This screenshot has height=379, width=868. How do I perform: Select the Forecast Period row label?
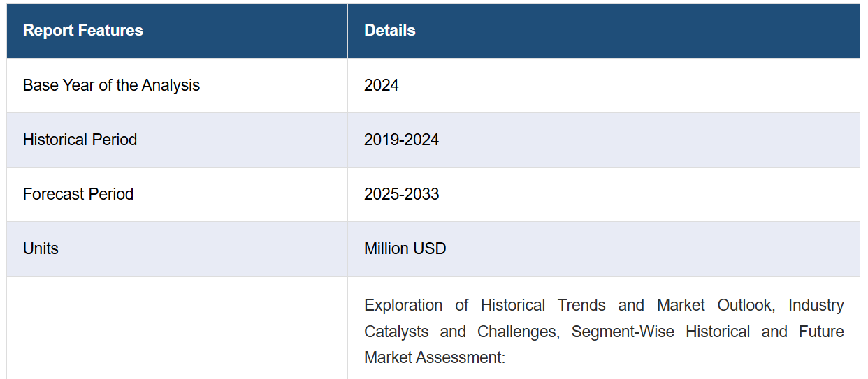(78, 194)
